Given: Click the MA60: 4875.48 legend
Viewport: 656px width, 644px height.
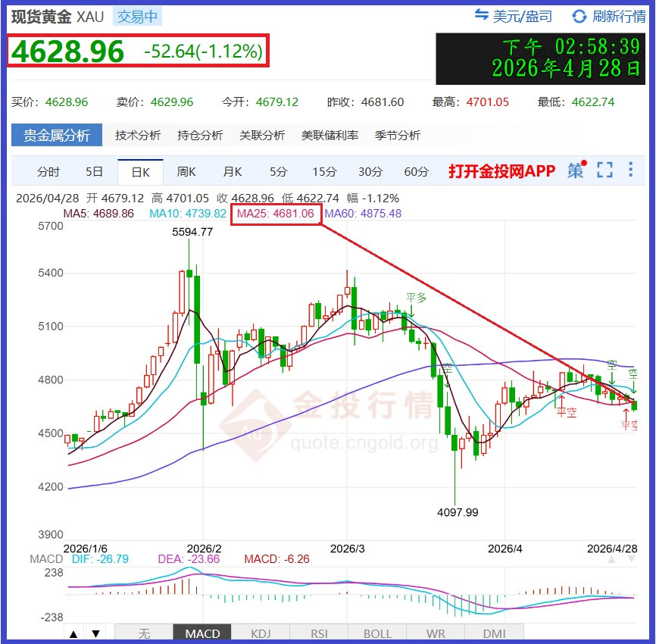Looking at the screenshot, I should pyautogui.click(x=363, y=214).
